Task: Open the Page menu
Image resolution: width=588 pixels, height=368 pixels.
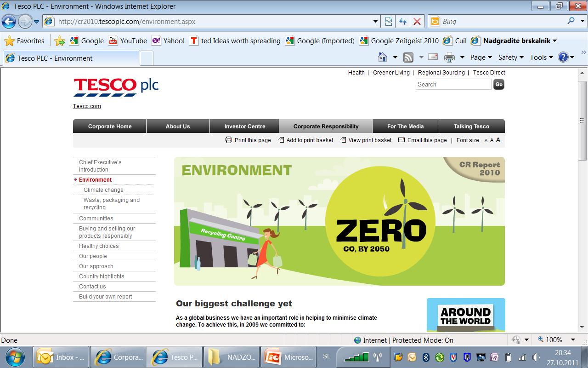Action: [x=481, y=57]
